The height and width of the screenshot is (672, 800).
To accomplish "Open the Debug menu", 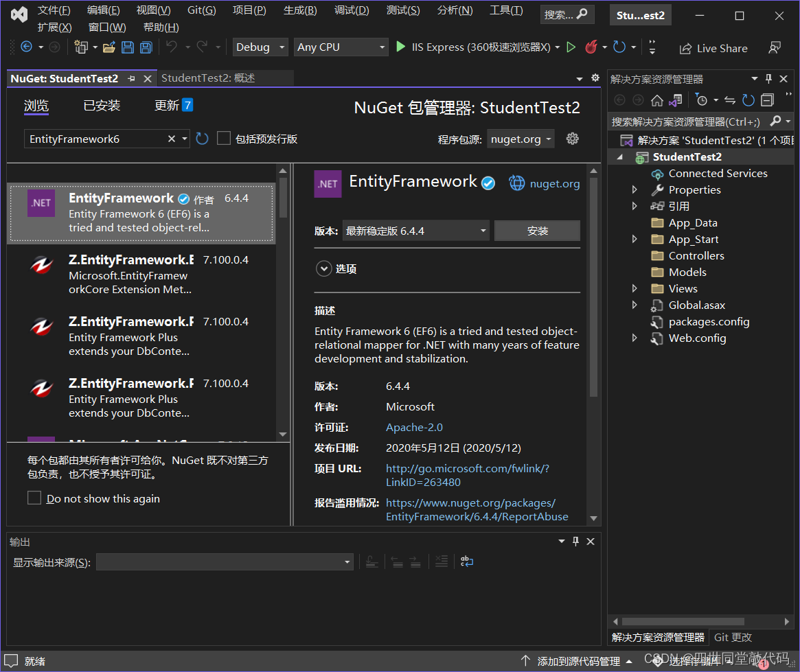I will pos(352,10).
